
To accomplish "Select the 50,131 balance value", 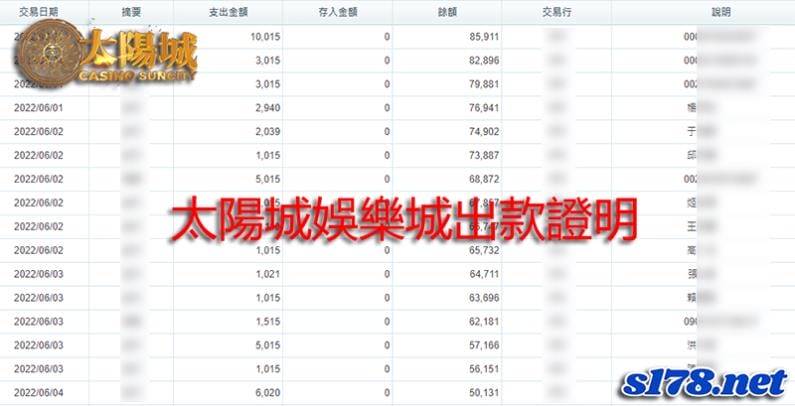I will [484, 393].
